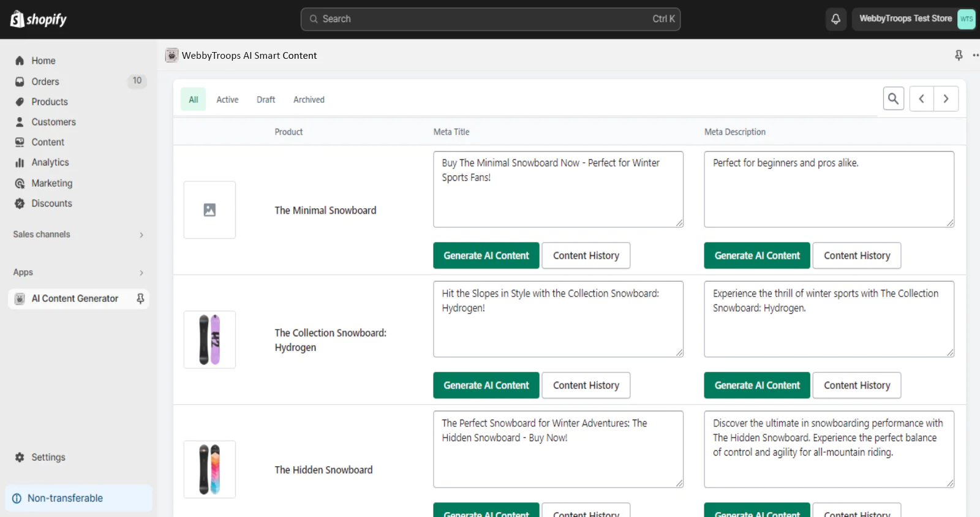The width and height of the screenshot is (980, 517).
Task: Generate AI meta description for Collection Snowboard: Hydrogen
Action: click(757, 385)
